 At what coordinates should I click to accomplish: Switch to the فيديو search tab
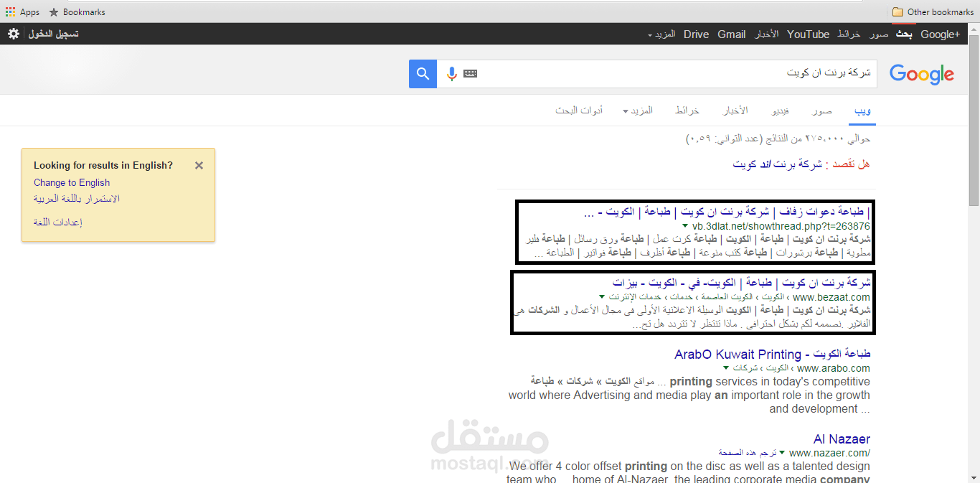click(781, 111)
